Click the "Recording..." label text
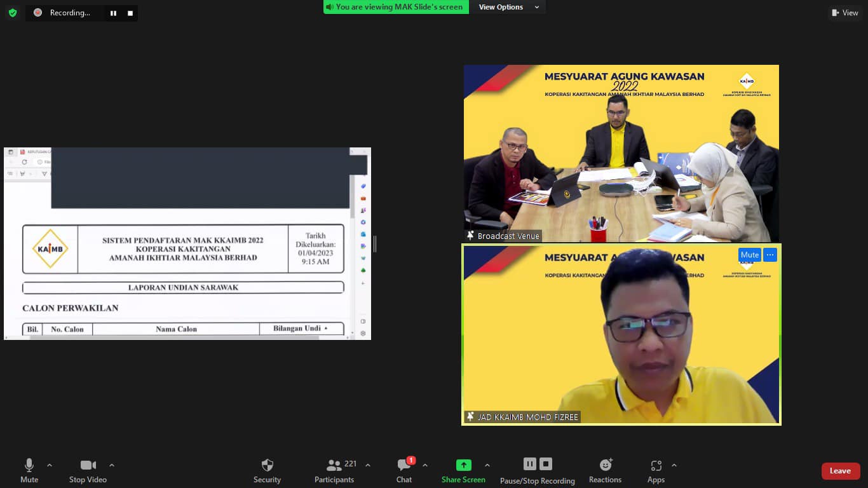This screenshot has width=868, height=488. 70,13
